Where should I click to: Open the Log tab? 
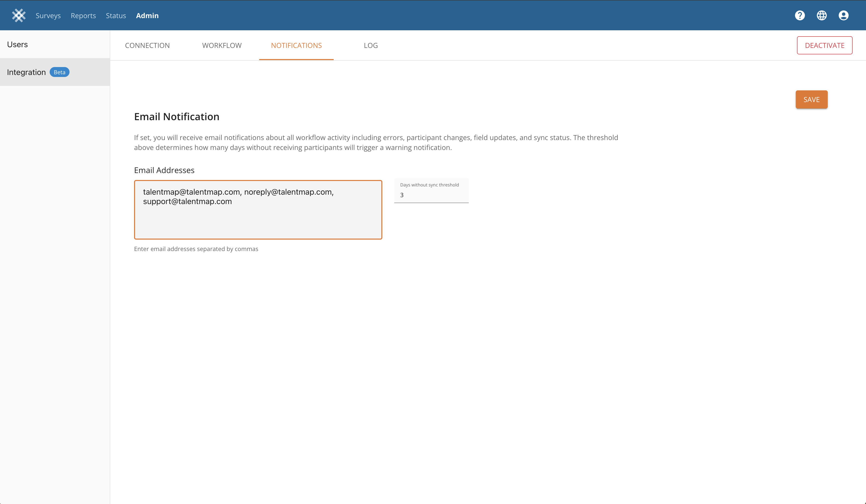click(x=370, y=45)
